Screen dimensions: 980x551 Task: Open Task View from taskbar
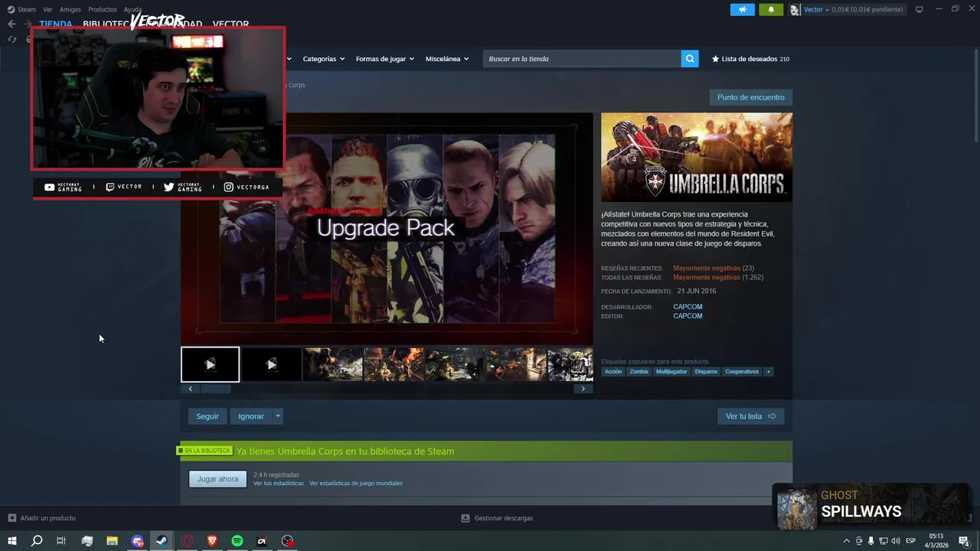(61, 541)
